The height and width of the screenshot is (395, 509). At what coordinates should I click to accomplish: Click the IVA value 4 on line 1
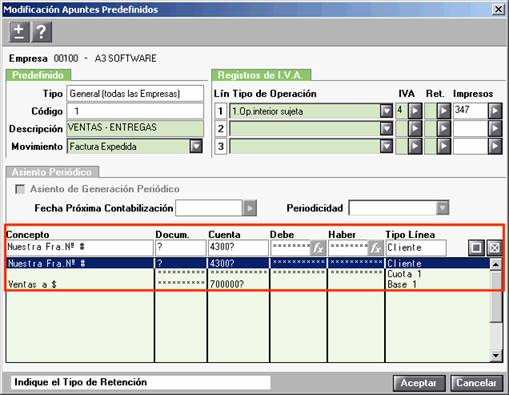click(401, 111)
